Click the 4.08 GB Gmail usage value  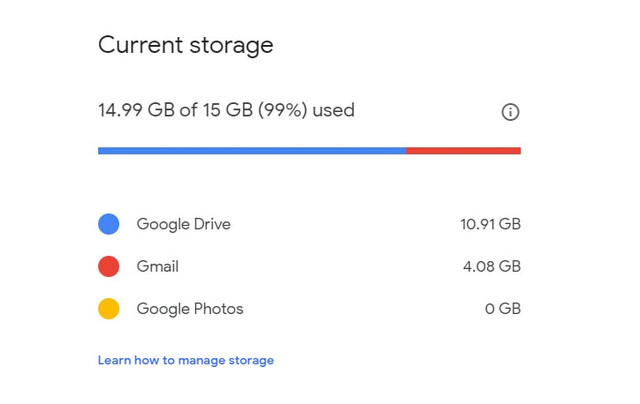point(493,267)
